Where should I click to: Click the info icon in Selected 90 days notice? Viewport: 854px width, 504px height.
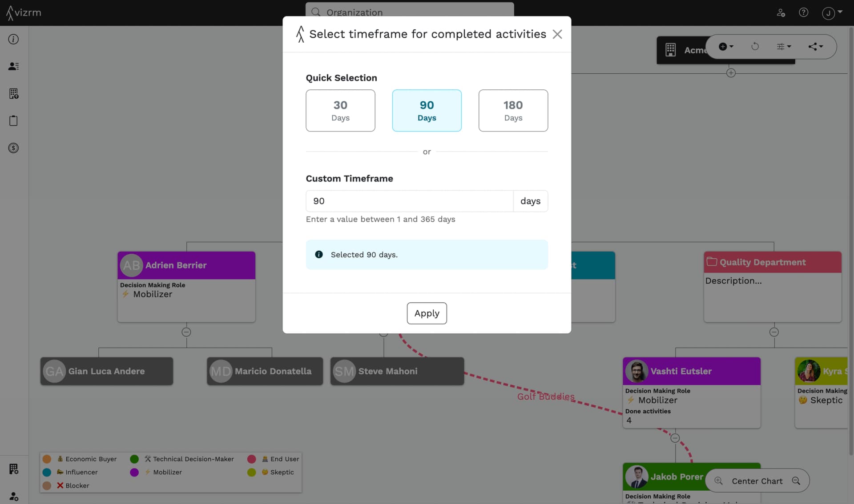319,254
